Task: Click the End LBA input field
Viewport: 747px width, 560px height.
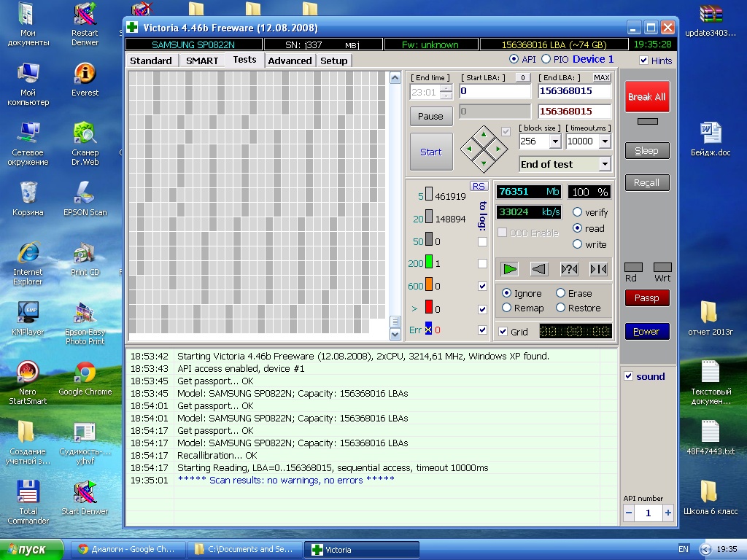Action: pyautogui.click(x=575, y=91)
